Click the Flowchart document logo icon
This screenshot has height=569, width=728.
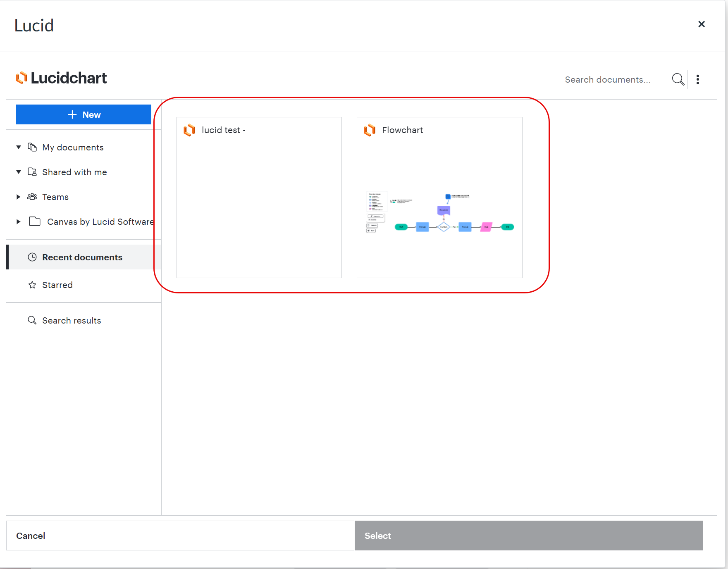[370, 130]
